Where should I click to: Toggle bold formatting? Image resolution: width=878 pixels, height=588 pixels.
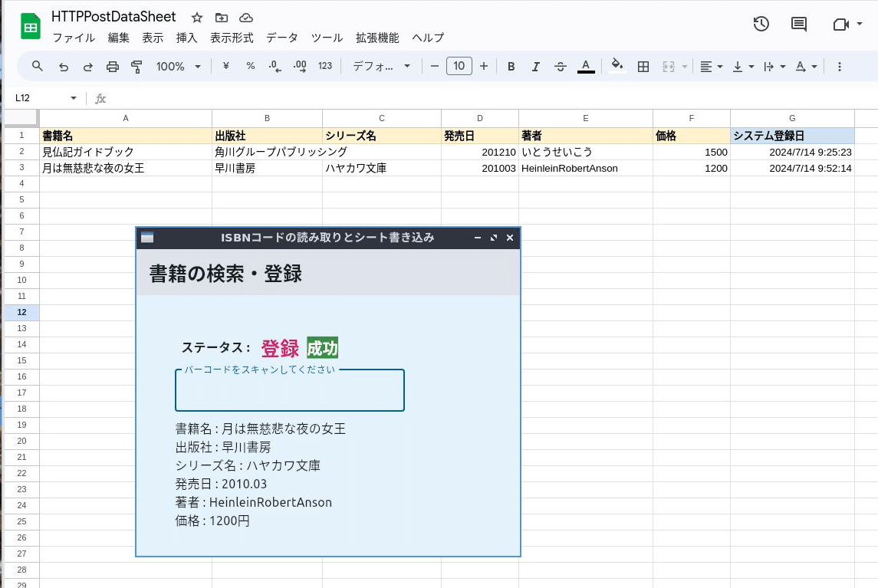click(511, 67)
